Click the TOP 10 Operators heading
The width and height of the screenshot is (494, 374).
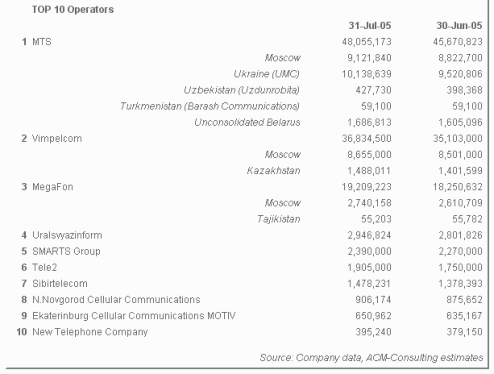click(73, 10)
